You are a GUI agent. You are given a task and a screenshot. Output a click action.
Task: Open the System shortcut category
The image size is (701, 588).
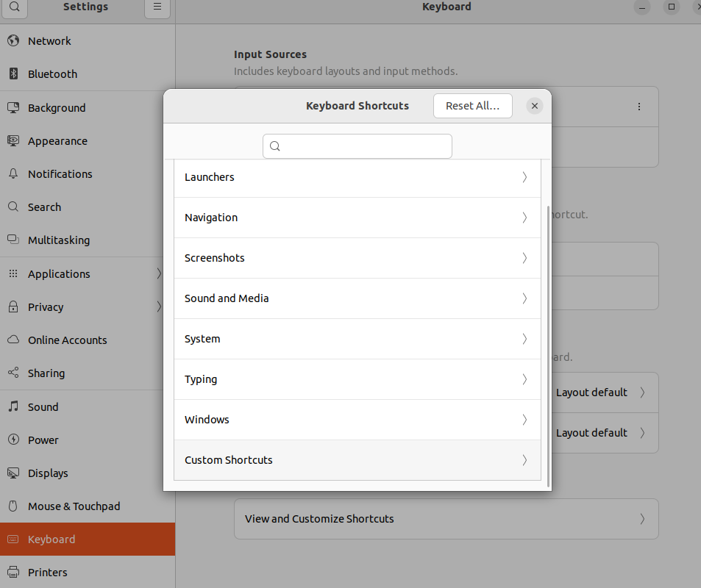(x=357, y=339)
